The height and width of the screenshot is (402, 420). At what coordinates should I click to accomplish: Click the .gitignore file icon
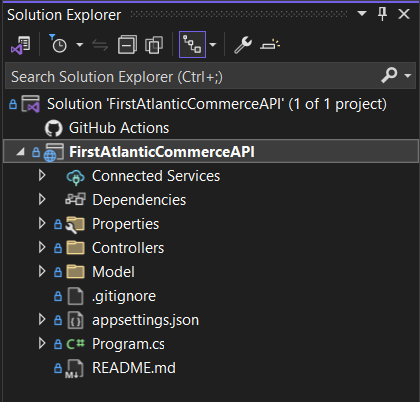pos(75,296)
